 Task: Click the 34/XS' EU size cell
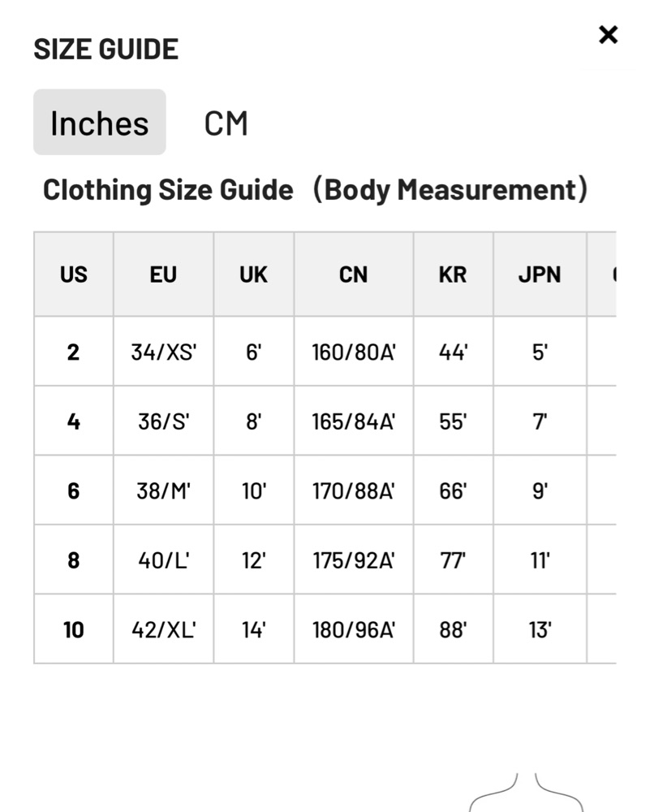164,352
